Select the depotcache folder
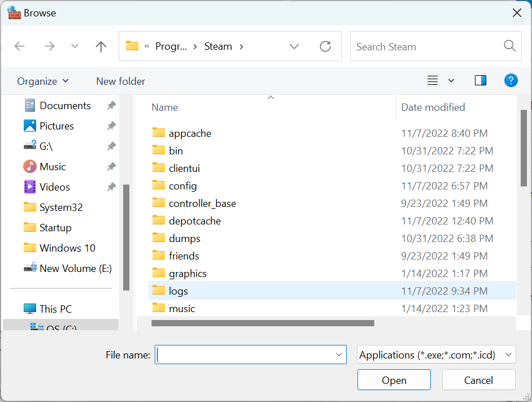The width and height of the screenshot is (532, 402). tap(332, 221)
